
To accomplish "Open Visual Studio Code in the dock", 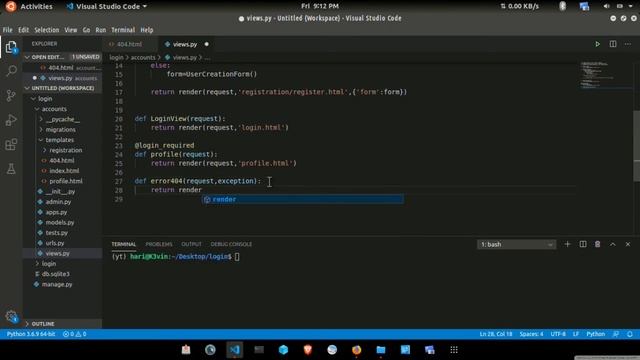I will click(235, 350).
